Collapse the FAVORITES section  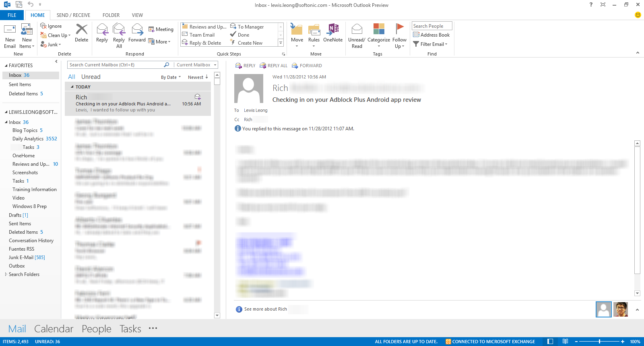(6, 66)
